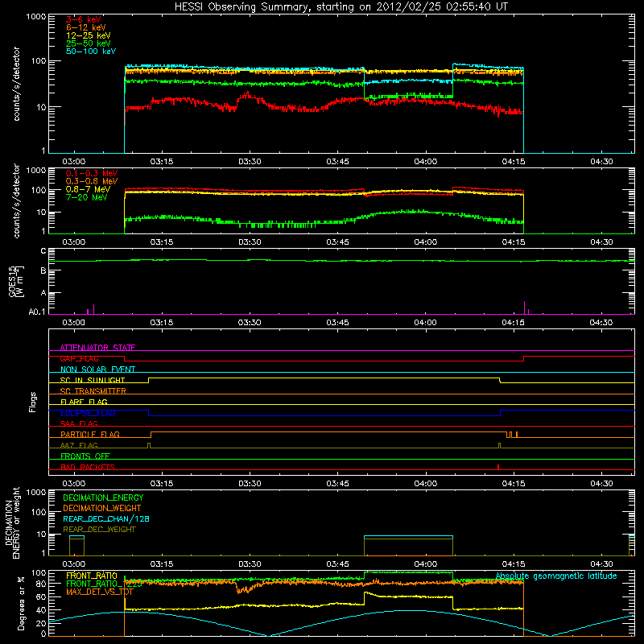Click the A0.1 tick label on GOES axis
This screenshot has height=644, width=644.
pos(37,312)
